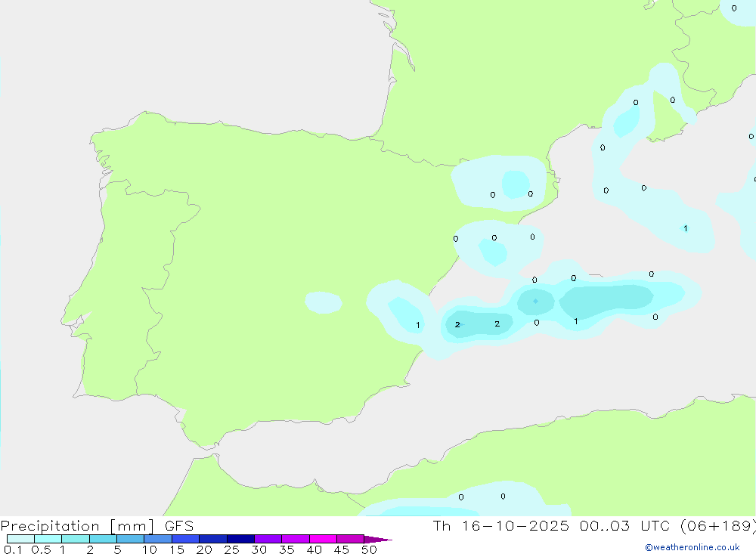Click the small precipitation patch in central Spain
Screen dimensions: 756x554
324,302
